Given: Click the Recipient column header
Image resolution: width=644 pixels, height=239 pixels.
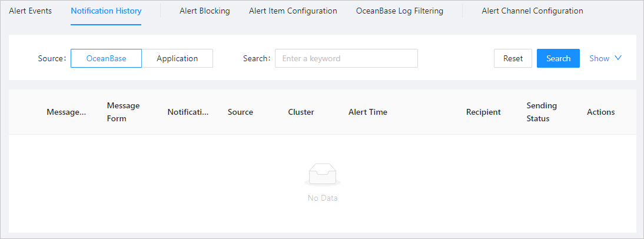Looking at the screenshot, I should (x=483, y=112).
